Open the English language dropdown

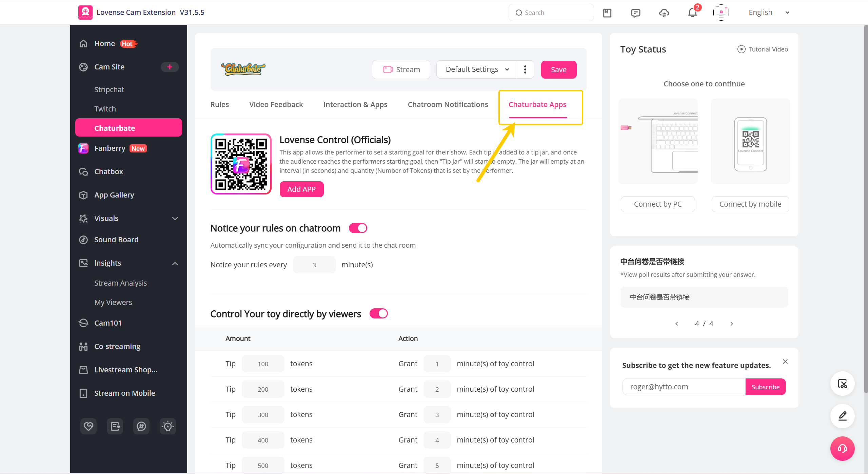click(769, 13)
